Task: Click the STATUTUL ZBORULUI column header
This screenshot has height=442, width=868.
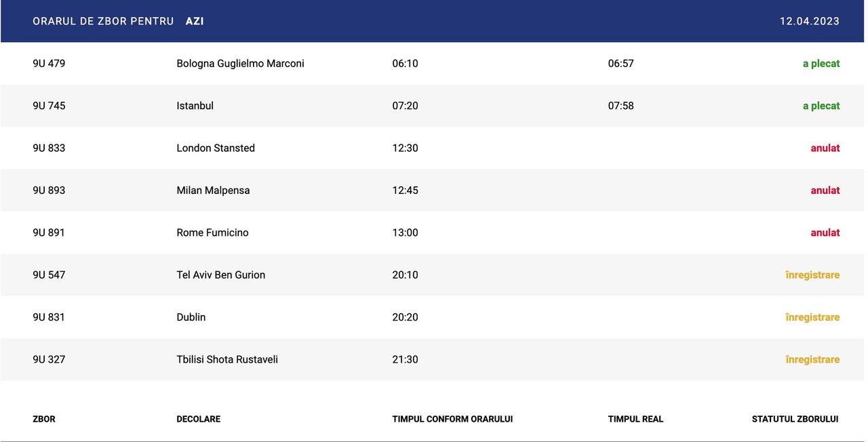Action: click(795, 419)
